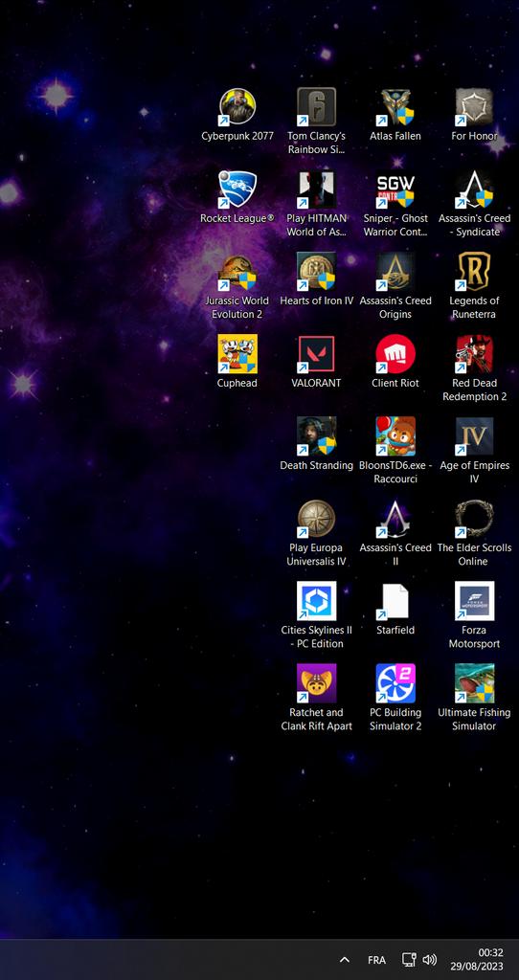This screenshot has height=980, width=519.
Task: Click the Legends of Runeterra icon
Action: pos(474,272)
